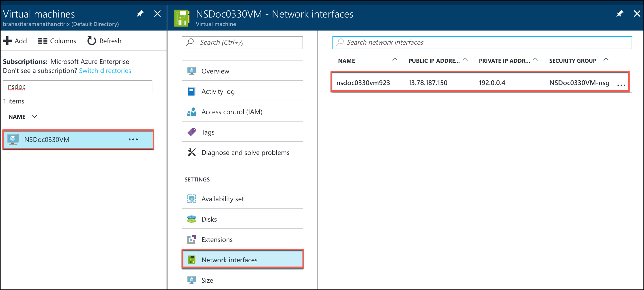
Task: Click the Availability set icon
Action: click(x=192, y=199)
